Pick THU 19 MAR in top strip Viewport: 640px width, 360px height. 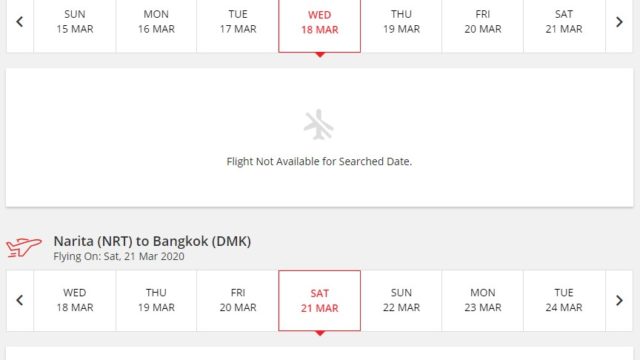click(401, 22)
